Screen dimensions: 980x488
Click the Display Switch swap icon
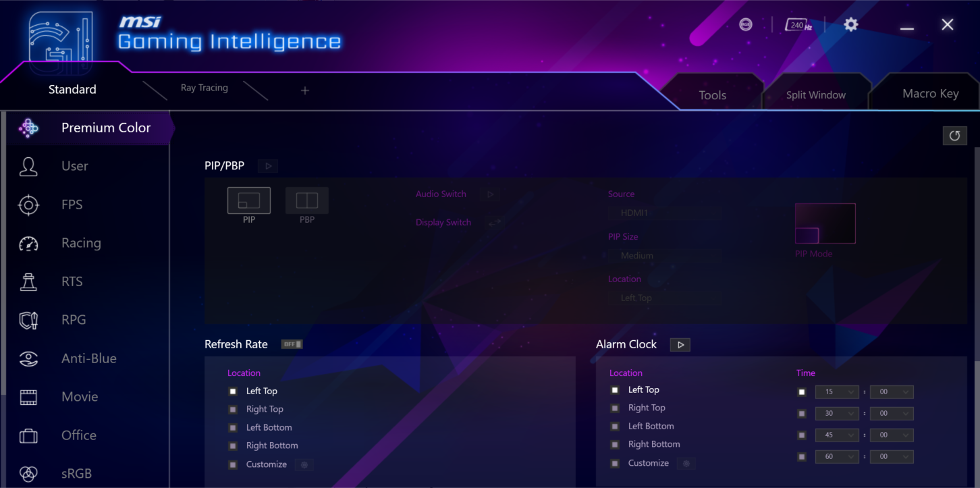[x=495, y=223]
